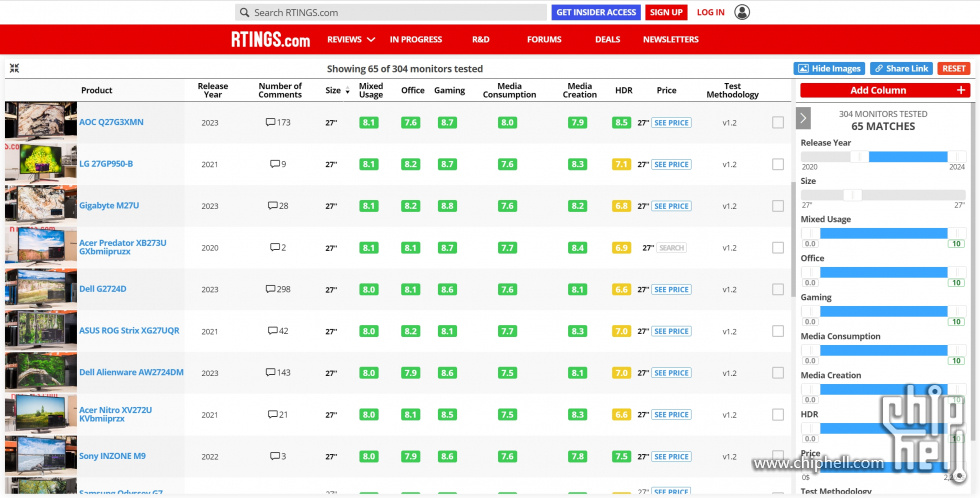Screen dimensions: 980x498
Task: Sort by HDR column header
Action: pyautogui.click(x=624, y=91)
